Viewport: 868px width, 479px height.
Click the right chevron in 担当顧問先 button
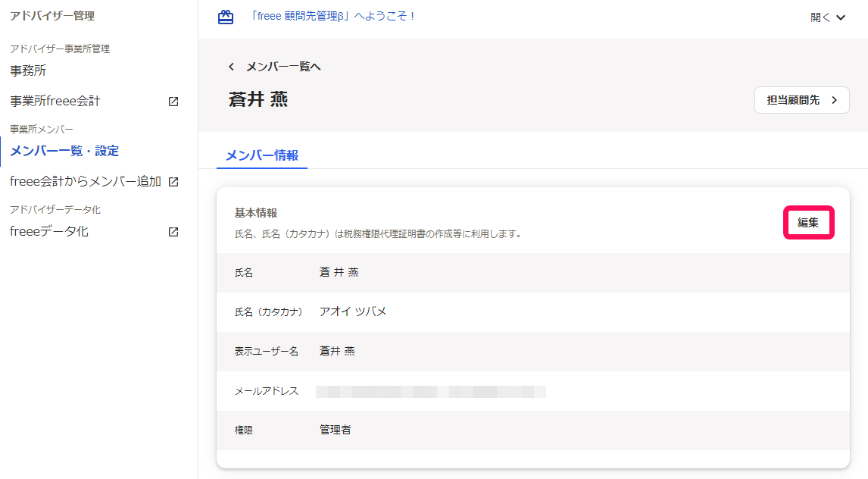(834, 100)
